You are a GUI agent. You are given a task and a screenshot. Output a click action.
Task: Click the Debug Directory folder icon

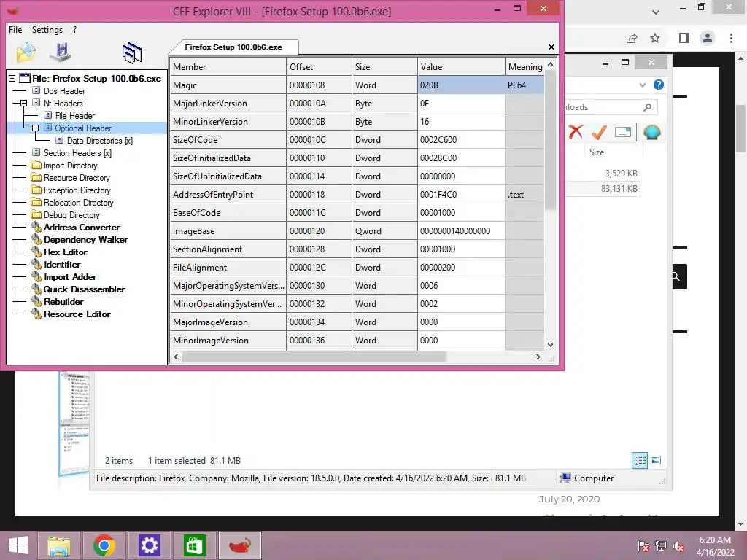click(x=36, y=215)
